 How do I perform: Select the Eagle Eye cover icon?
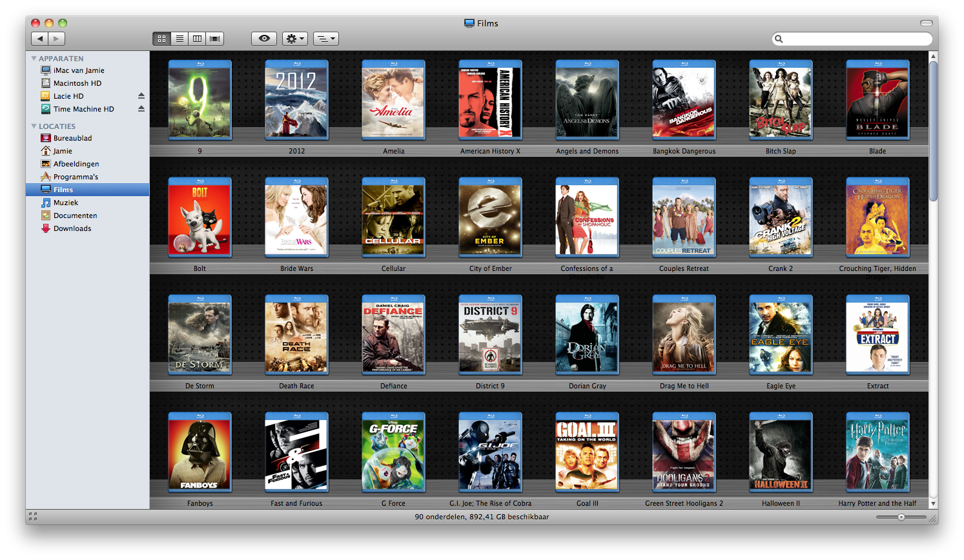tap(781, 335)
